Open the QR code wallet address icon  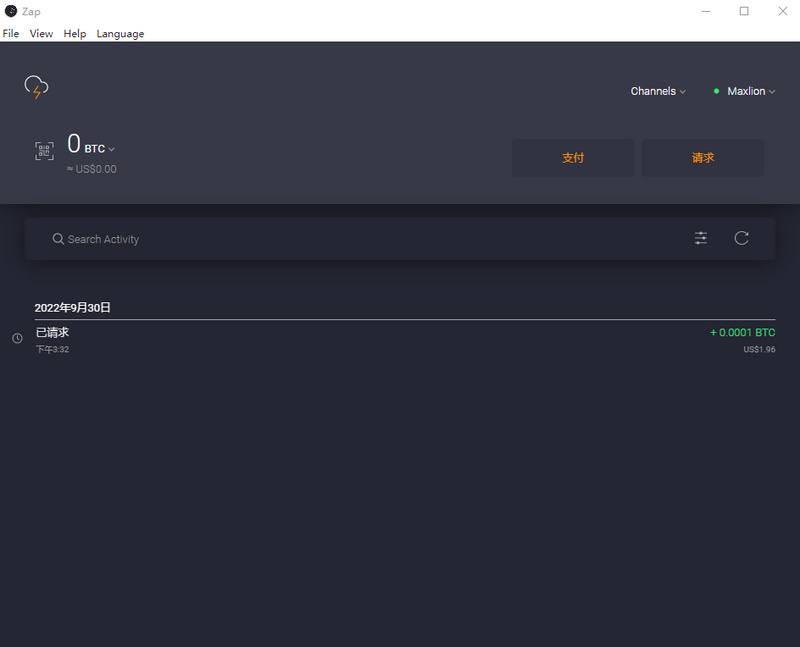tap(44, 151)
